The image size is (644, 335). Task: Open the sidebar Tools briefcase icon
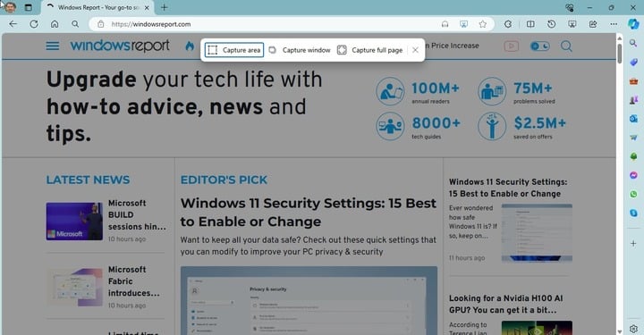[x=633, y=80]
